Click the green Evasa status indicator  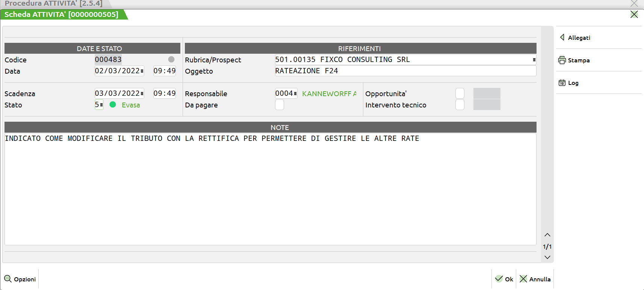(x=113, y=105)
